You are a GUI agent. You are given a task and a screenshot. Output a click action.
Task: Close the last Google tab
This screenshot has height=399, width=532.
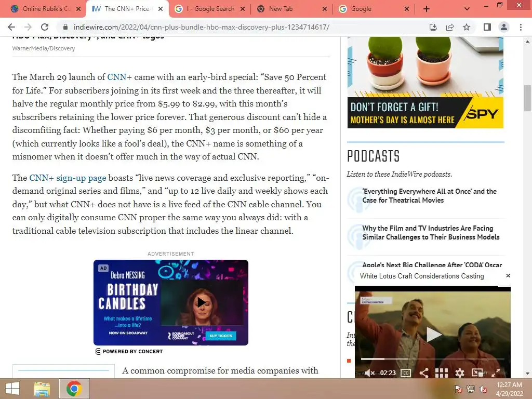coord(407,9)
